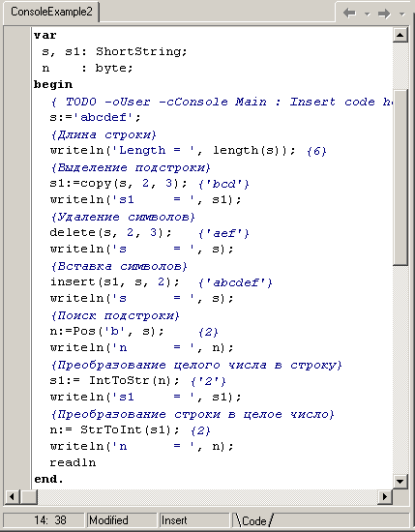
Task: Click the line delete(s, 2, 3);
Action: point(110,233)
